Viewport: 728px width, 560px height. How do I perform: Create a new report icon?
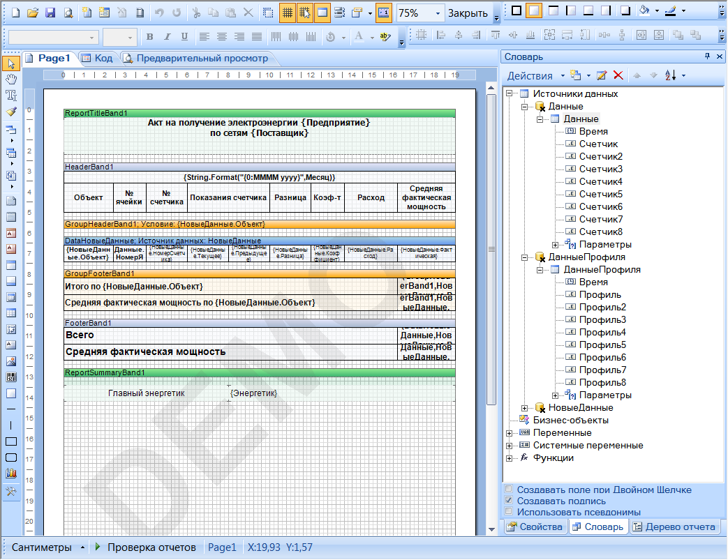[15, 13]
